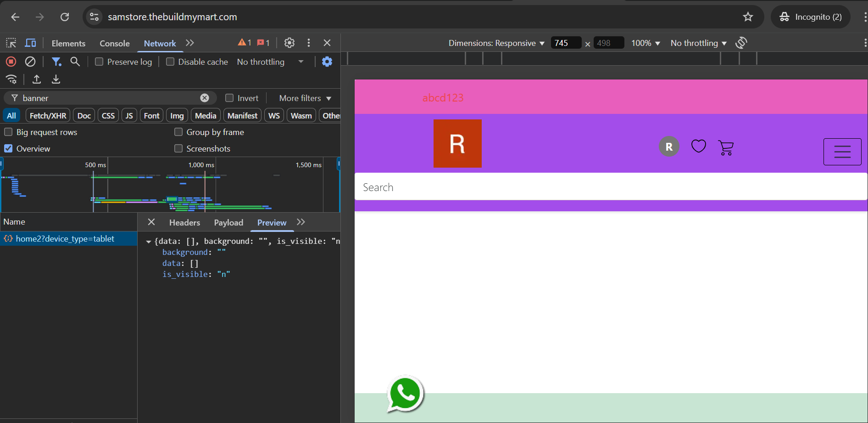868x423 pixels.
Task: Click the viewport width field 745
Action: click(566, 43)
